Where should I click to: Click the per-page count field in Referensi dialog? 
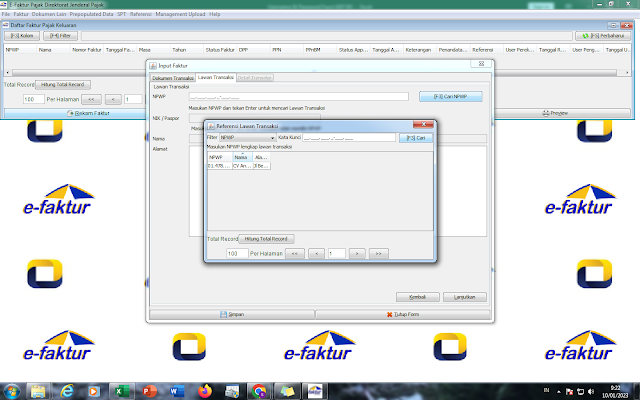point(237,253)
